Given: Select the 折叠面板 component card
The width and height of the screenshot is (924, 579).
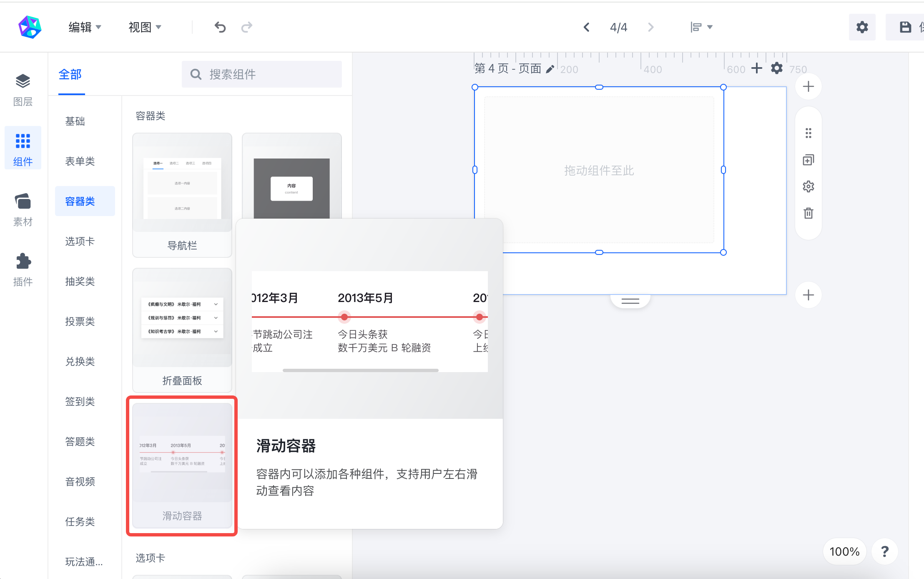Looking at the screenshot, I should pyautogui.click(x=182, y=330).
